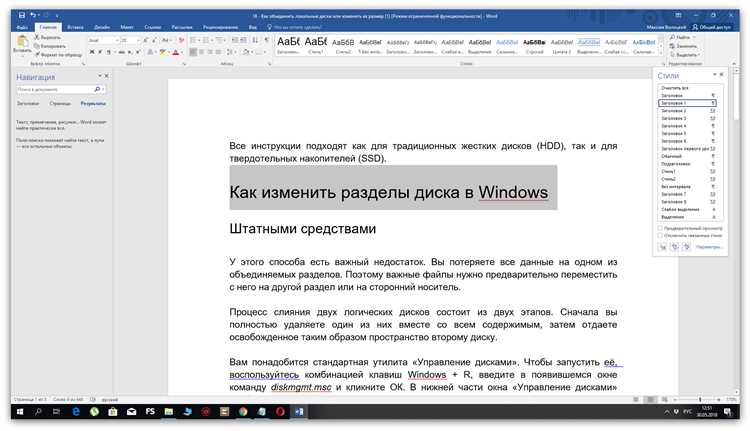Open the Навигация pane options dropdown arrow
The height and width of the screenshot is (431, 750).
[100, 76]
